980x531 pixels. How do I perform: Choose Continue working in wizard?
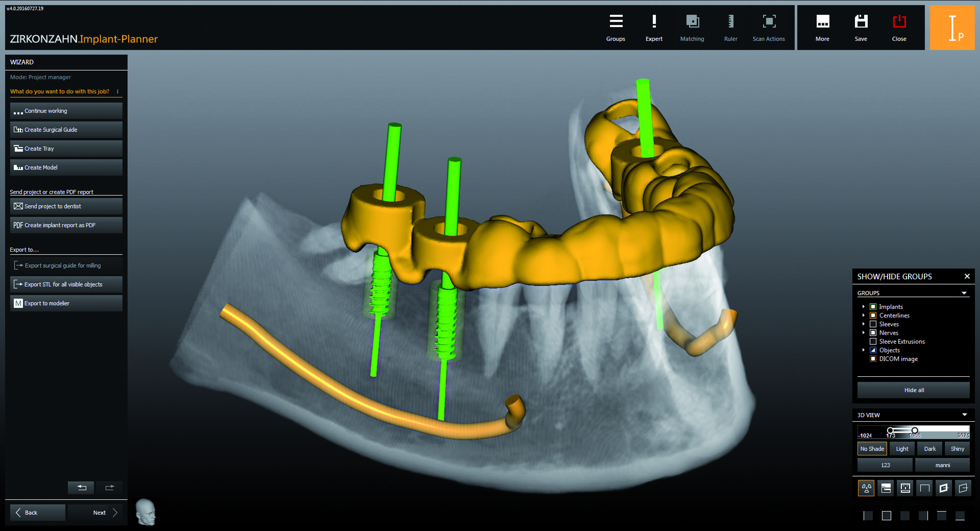66,111
